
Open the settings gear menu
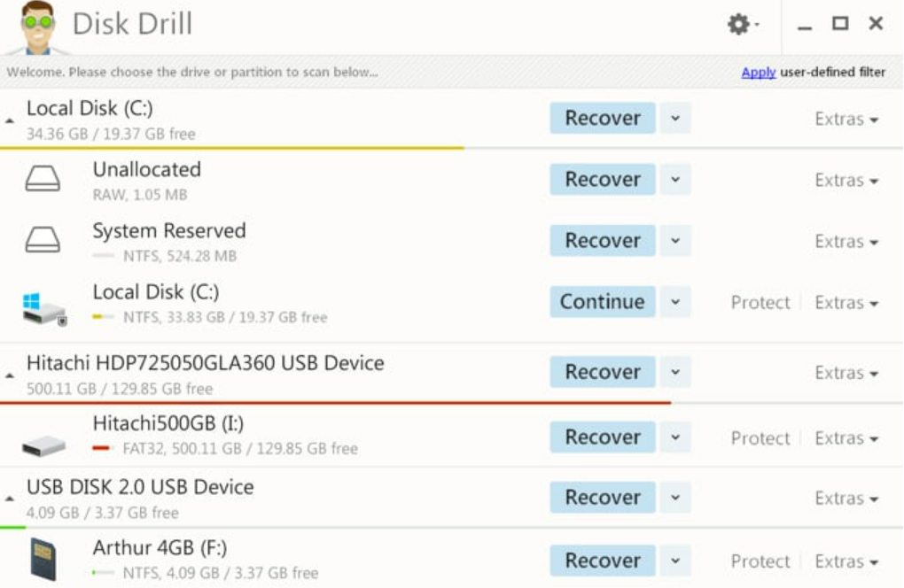pyautogui.click(x=742, y=25)
